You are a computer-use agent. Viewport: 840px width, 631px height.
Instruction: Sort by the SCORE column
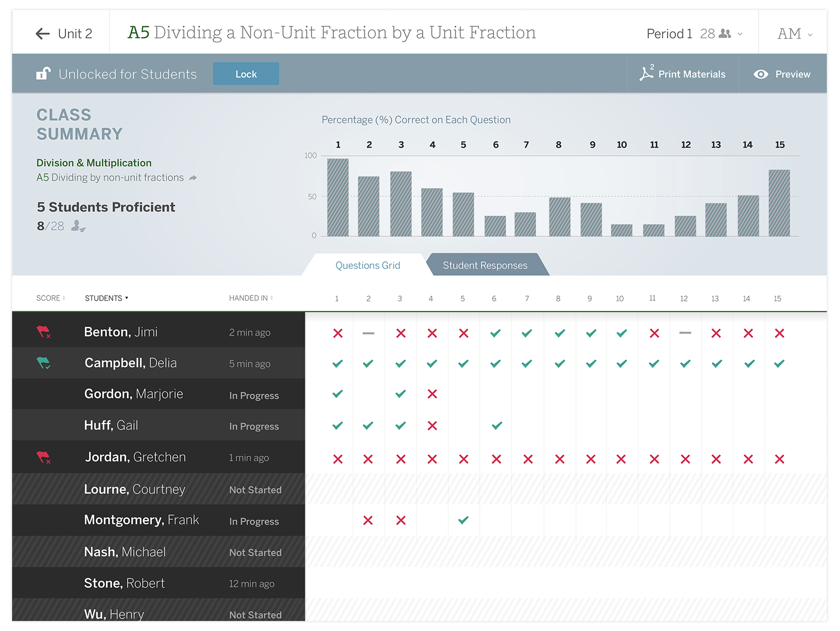pyautogui.click(x=50, y=298)
